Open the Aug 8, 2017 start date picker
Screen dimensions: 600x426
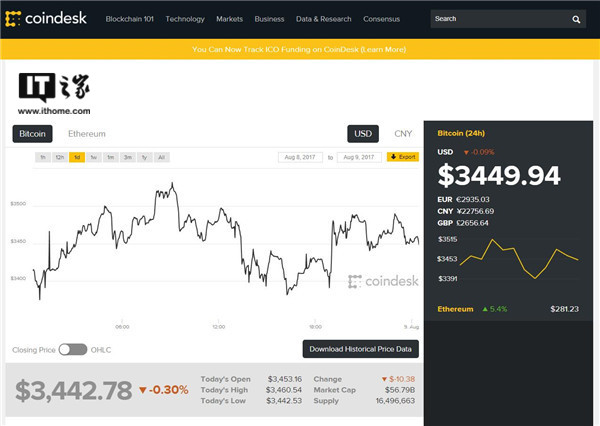[300, 157]
